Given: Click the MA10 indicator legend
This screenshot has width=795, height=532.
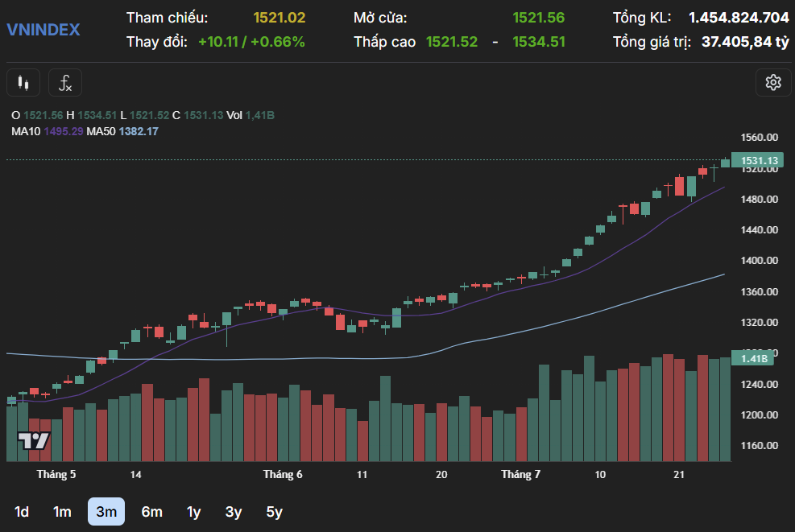Looking at the screenshot, I should (48, 132).
